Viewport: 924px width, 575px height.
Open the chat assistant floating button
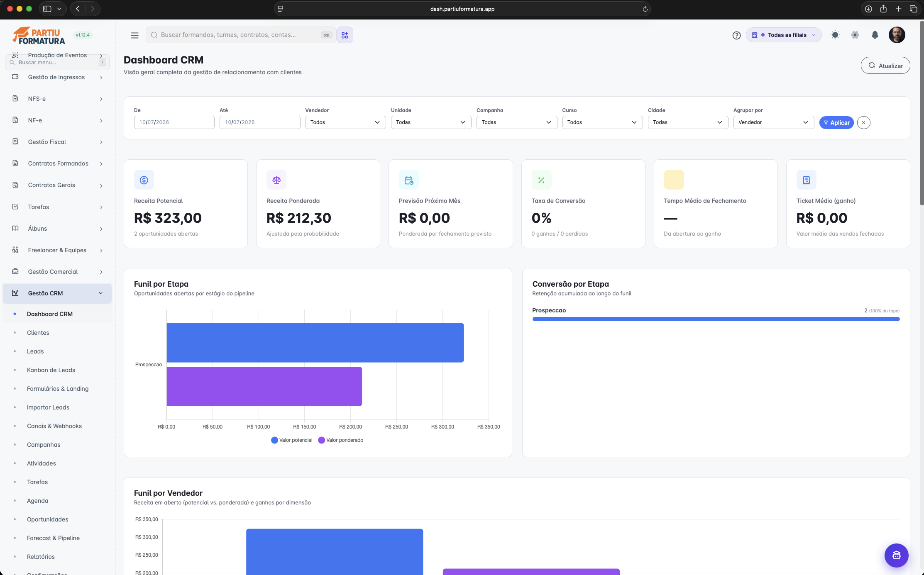pos(896,555)
